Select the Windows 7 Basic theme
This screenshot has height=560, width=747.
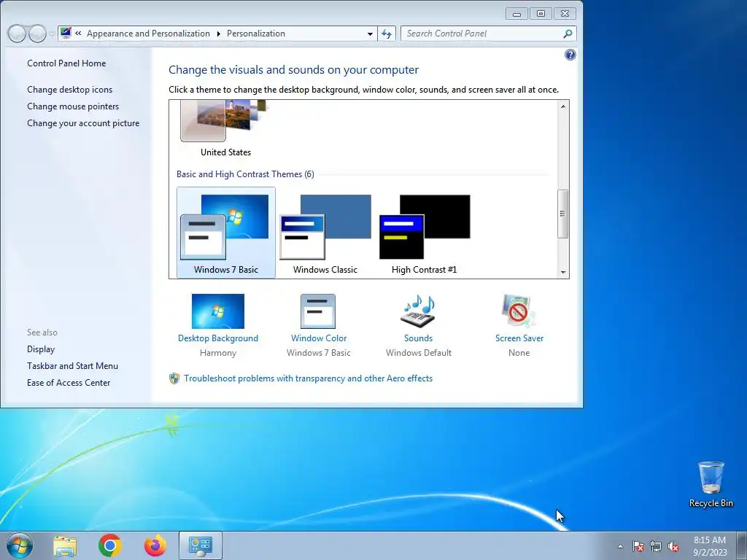point(226,233)
